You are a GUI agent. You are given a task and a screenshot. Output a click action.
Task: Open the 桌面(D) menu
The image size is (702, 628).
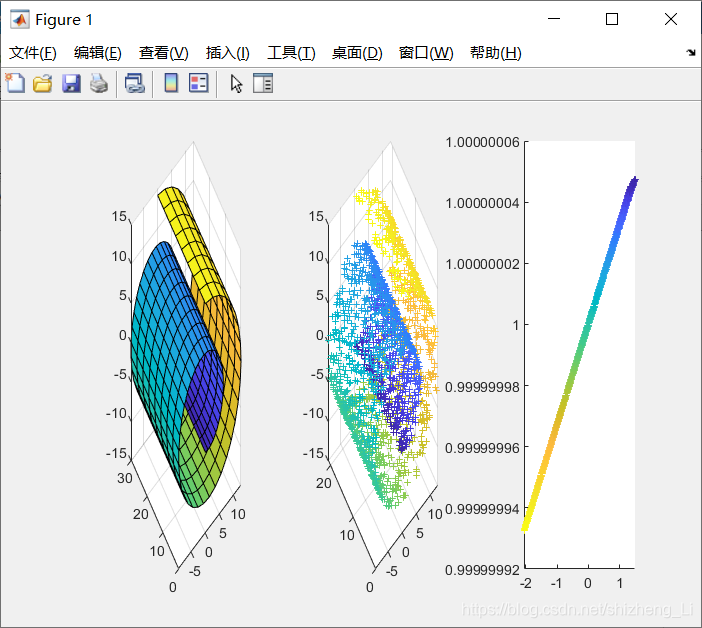coord(357,53)
